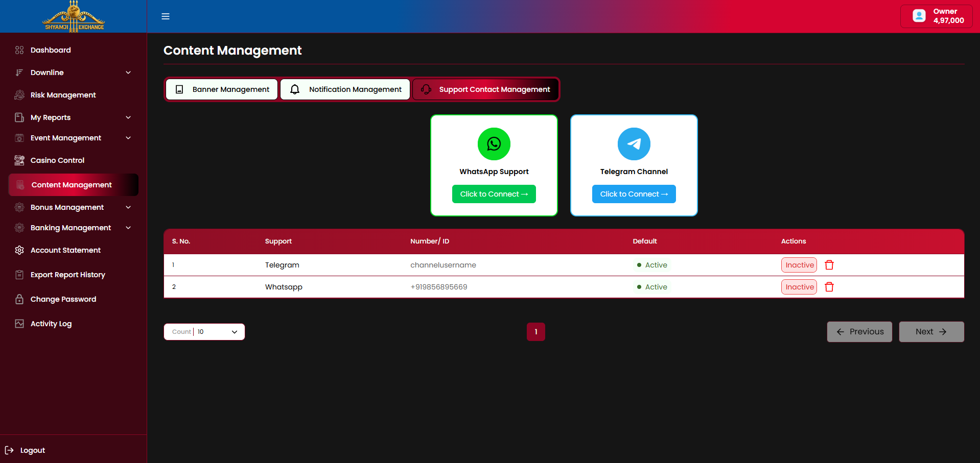Open Account Statement from sidebar
The image size is (980, 463).
[65, 250]
